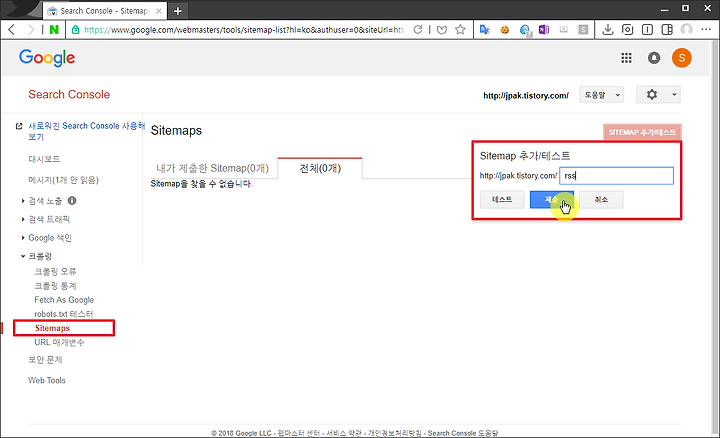720x438 pixels.
Task: Click the browser address bar URL
Action: coord(243,30)
